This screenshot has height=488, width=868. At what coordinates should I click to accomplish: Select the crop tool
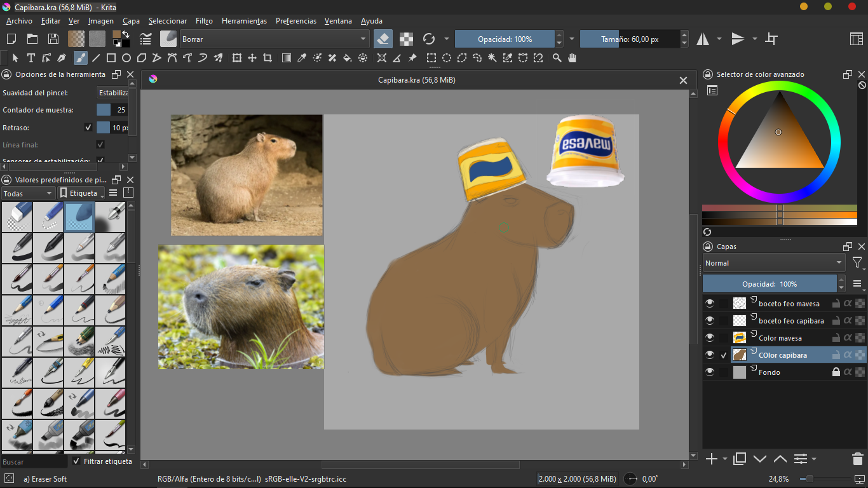(268, 58)
